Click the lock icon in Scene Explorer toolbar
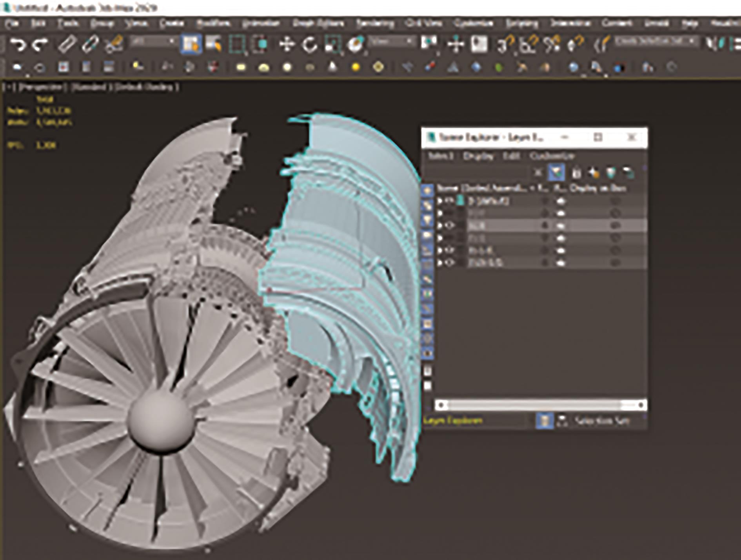Screen dimensions: 741x560 coord(576,172)
